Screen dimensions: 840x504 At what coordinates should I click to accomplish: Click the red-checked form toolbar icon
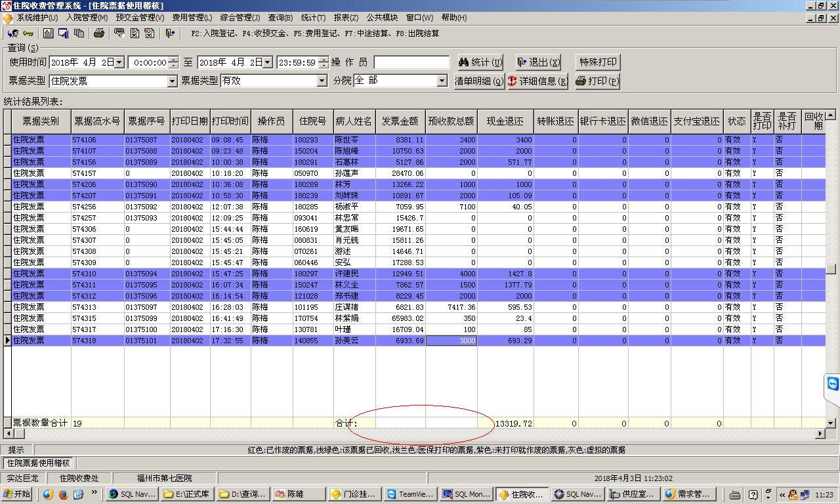point(150,33)
